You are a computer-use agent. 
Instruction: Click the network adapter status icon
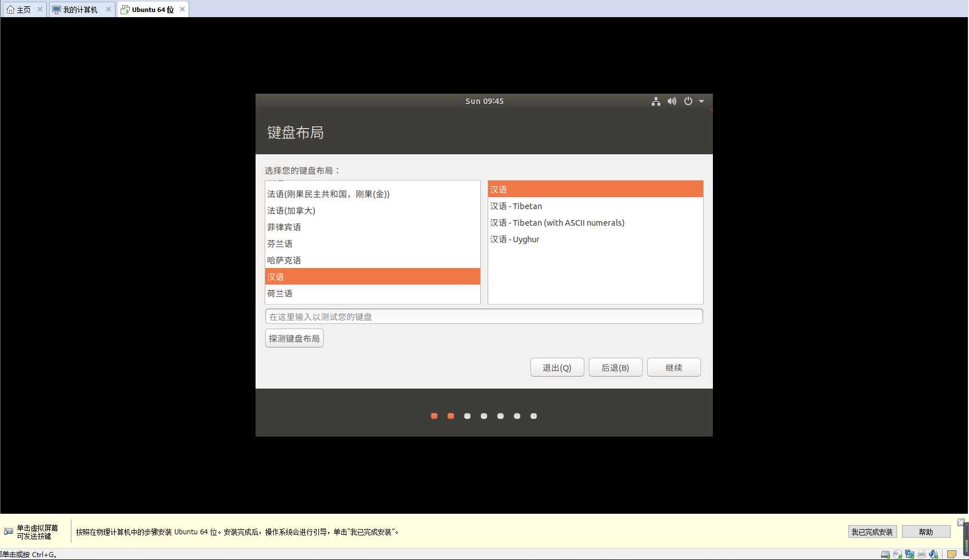(909, 554)
